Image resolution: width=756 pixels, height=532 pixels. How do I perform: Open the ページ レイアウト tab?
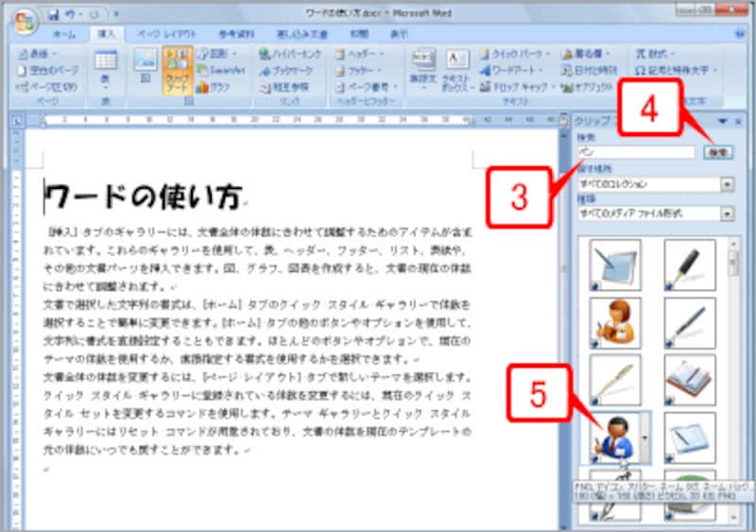pyautogui.click(x=167, y=34)
